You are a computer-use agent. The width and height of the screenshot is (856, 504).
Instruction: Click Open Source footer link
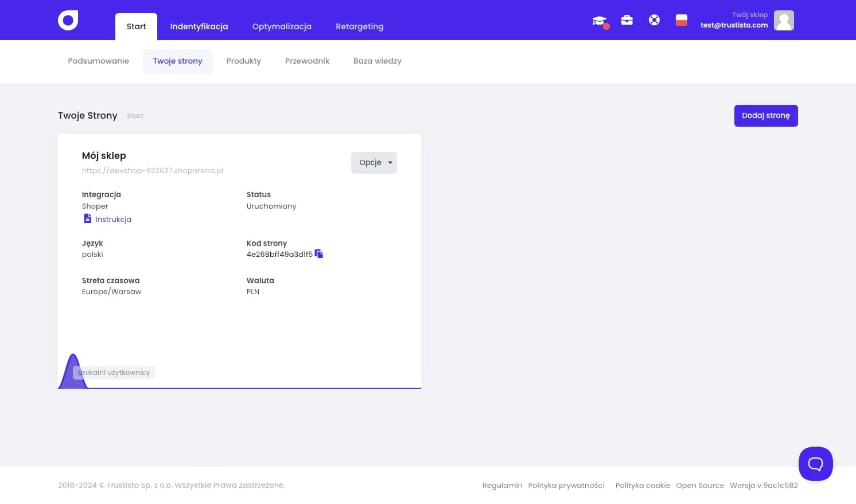[x=700, y=486]
